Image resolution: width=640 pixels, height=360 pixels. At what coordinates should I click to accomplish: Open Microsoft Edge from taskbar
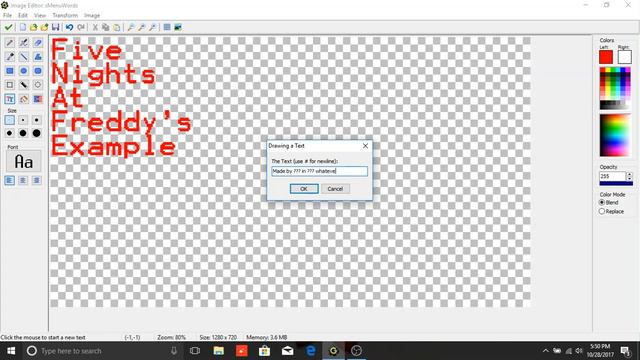click(x=311, y=351)
